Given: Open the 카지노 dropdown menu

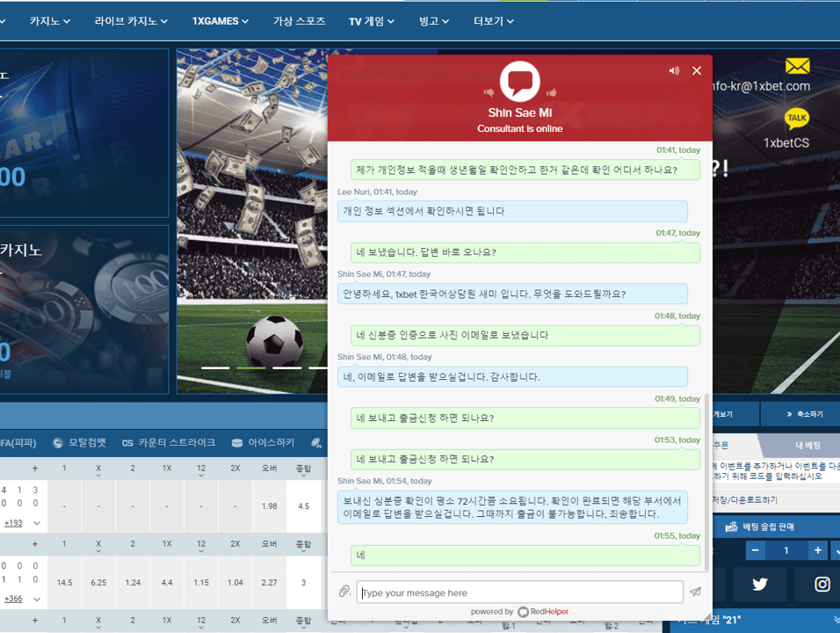Looking at the screenshot, I should click(x=50, y=21).
